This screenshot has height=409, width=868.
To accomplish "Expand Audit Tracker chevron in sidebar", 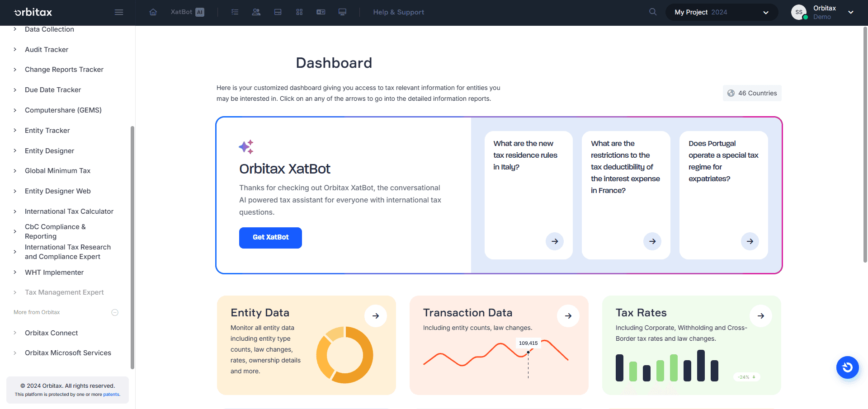I will click(15, 50).
